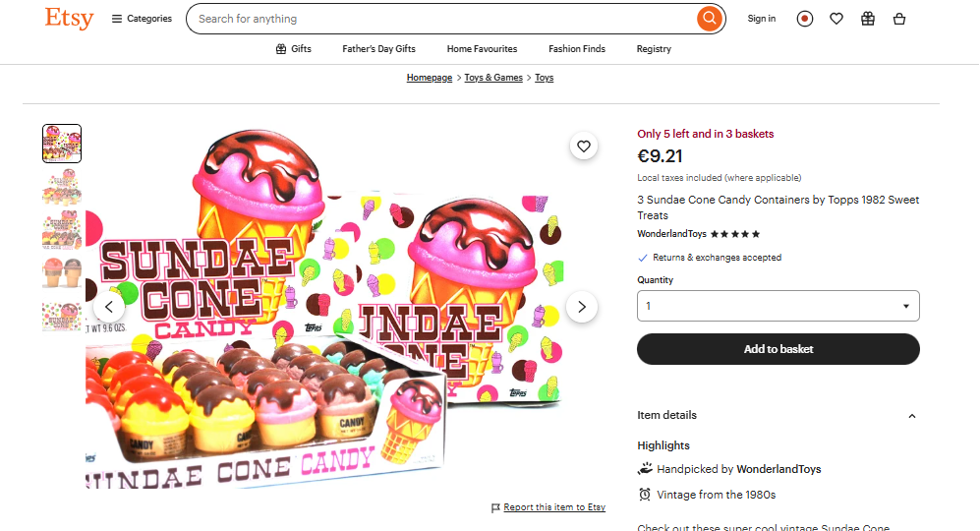
Task: Favourite this item using heart on image
Action: coord(584,147)
